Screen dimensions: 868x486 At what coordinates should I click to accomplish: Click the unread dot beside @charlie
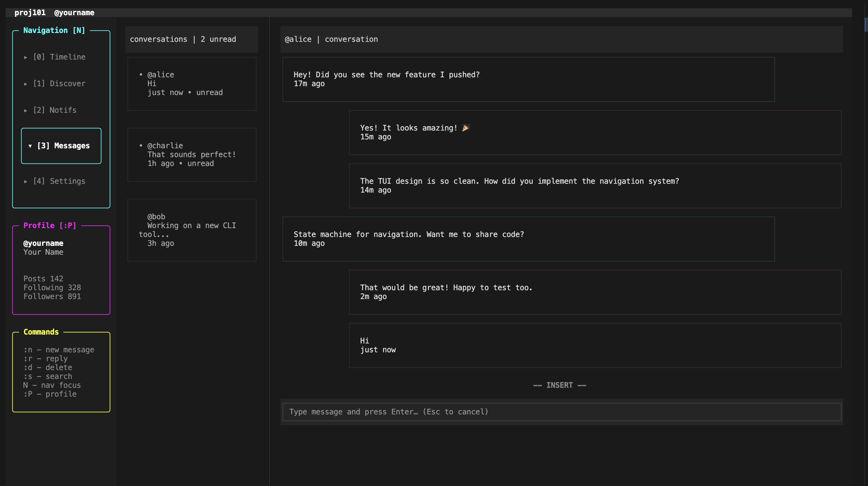click(x=141, y=145)
